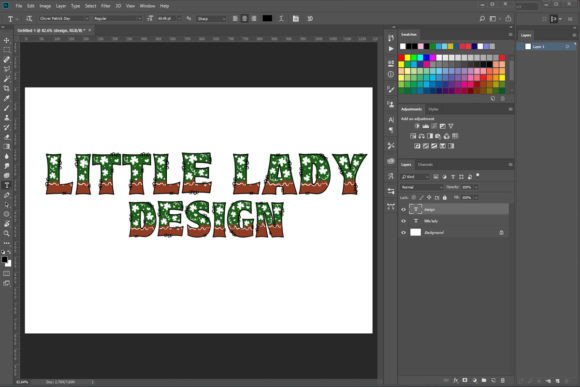
Task: Set center text alignment
Action: pos(245,18)
